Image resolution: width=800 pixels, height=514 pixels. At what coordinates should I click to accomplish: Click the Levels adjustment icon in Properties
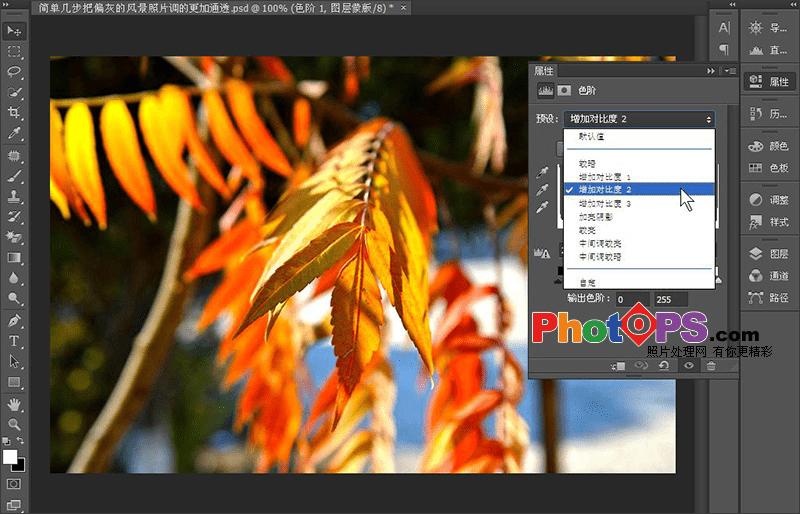coord(545,90)
